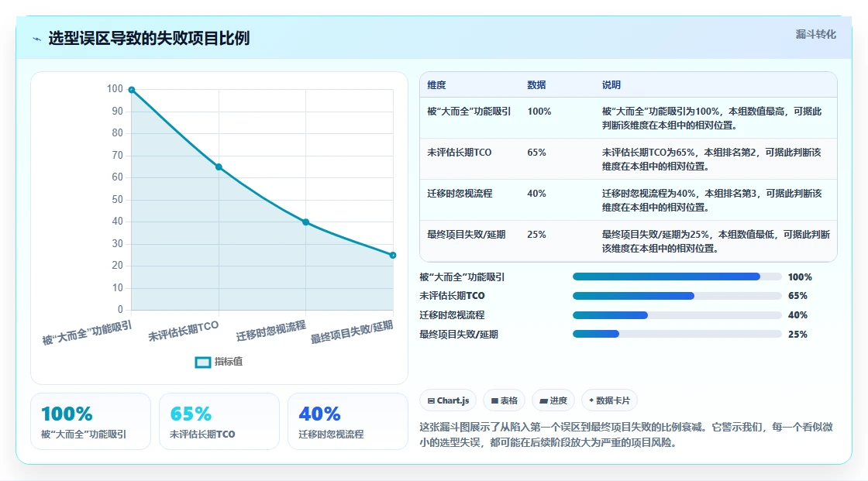Screen dimensions: 868x481
Task: Click the 25% progress bar for 最终项目失败/延期
Action: tap(677, 334)
